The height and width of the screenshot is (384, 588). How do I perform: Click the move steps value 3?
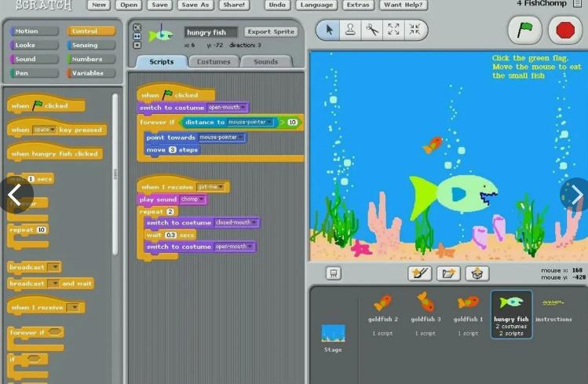pos(172,150)
